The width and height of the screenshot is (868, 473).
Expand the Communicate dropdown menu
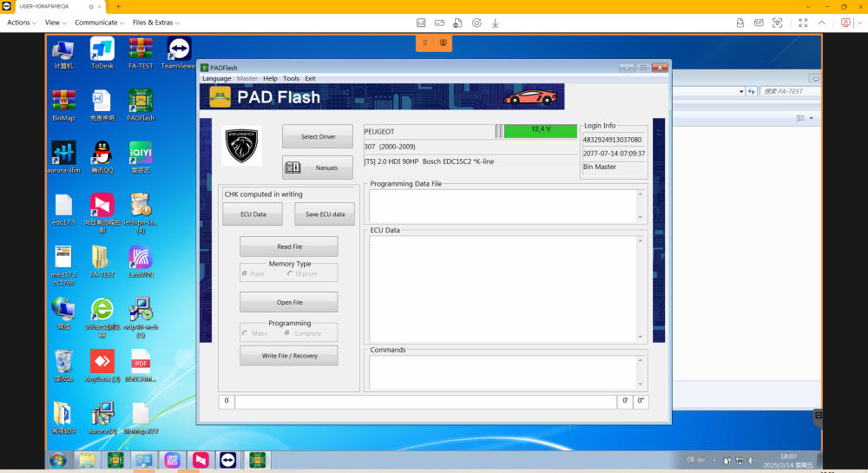point(99,23)
